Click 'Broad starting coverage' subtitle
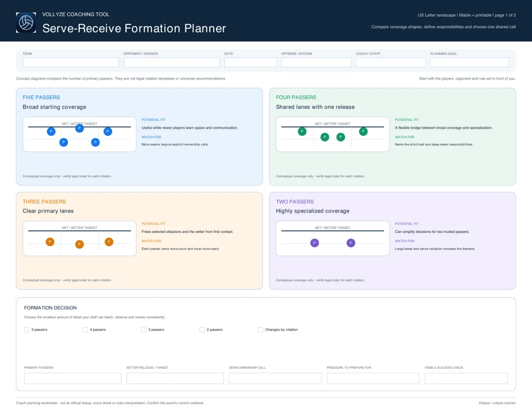This screenshot has height=411, width=532. point(54,107)
